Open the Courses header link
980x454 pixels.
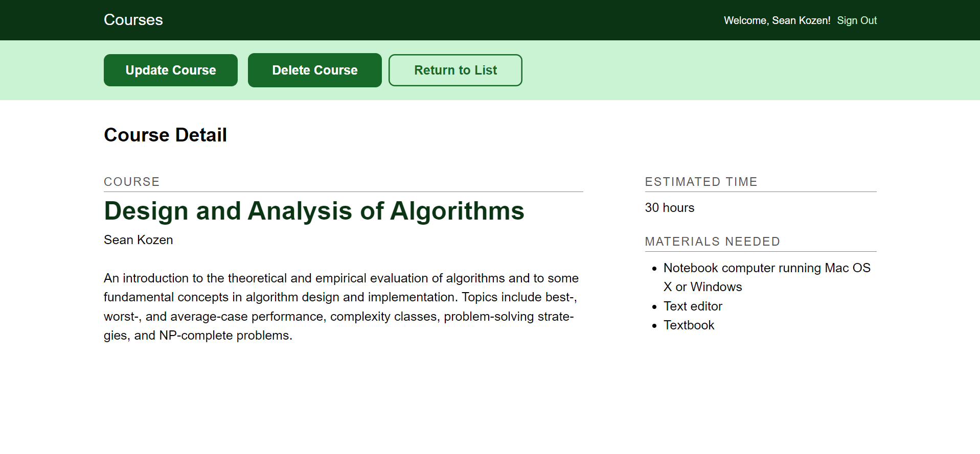click(133, 20)
